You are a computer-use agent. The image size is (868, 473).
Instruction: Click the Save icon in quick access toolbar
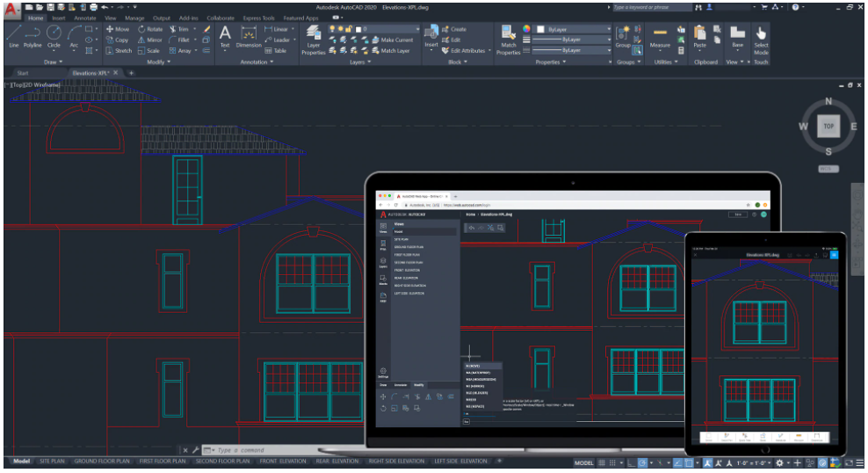[51, 7]
